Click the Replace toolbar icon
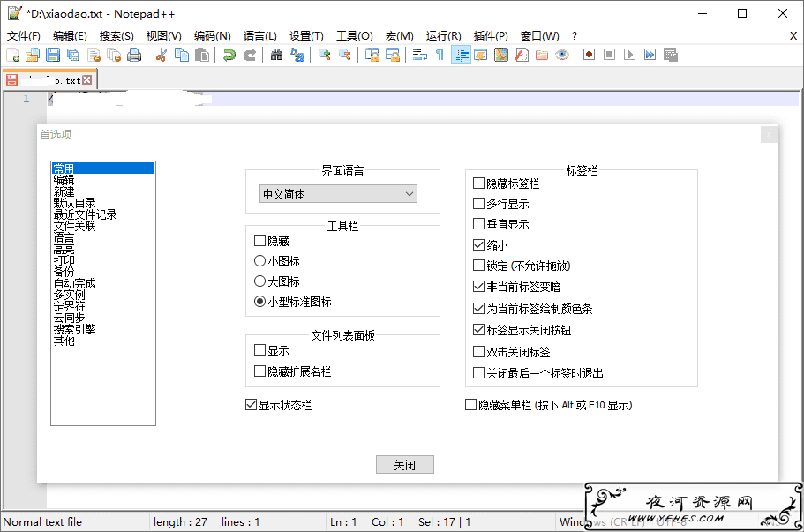Viewport: 804px width, 532px height. pyautogui.click(x=297, y=55)
